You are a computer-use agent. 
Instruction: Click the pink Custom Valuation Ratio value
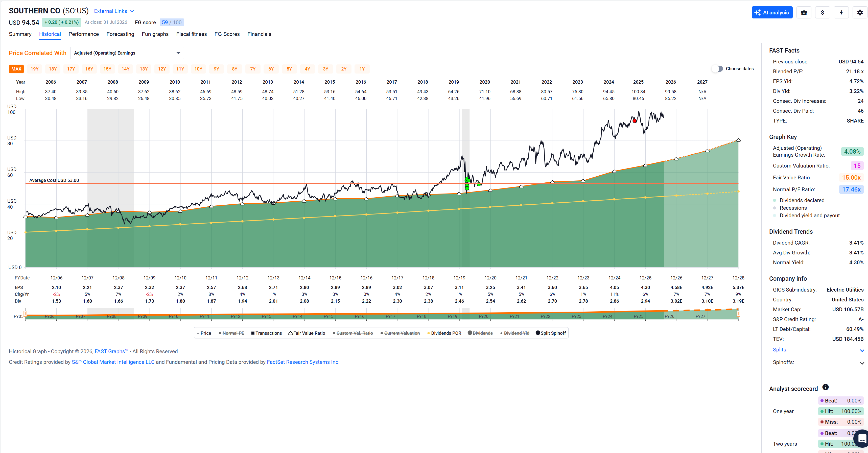pos(857,166)
